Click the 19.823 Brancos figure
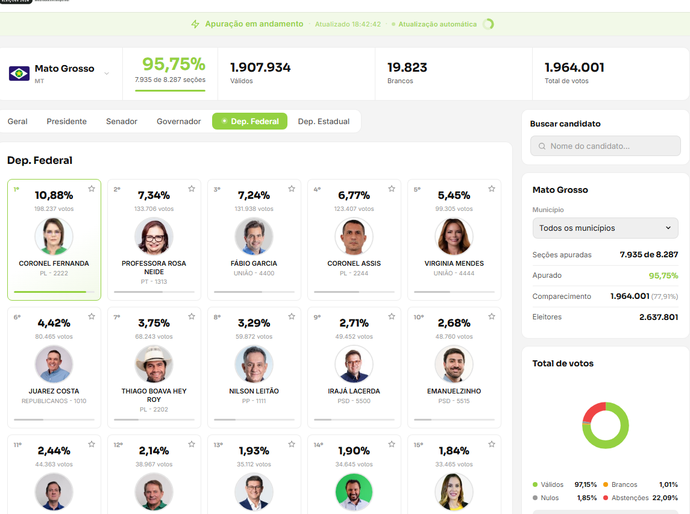This screenshot has width=690, height=514. tap(407, 67)
